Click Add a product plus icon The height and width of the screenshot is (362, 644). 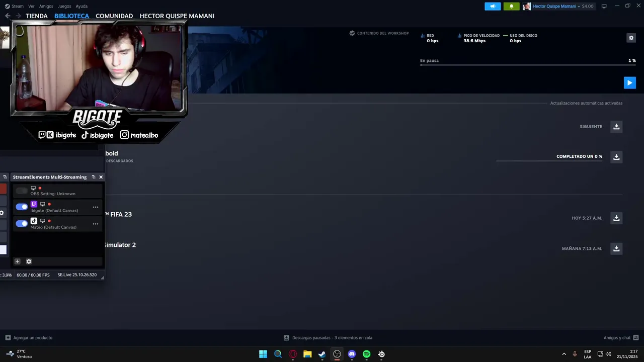tap(8, 337)
